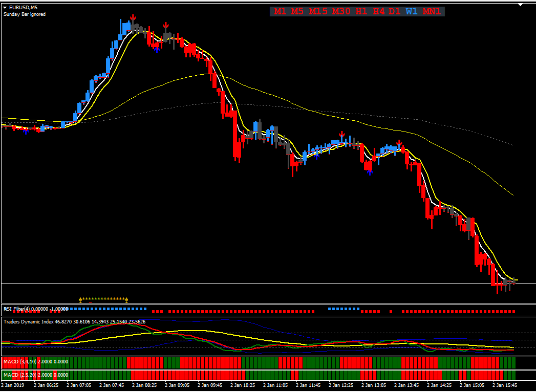Click the '2 Jan 14:25' time label
Image resolution: width=536 pixels, height=392 pixels.
pos(440,385)
